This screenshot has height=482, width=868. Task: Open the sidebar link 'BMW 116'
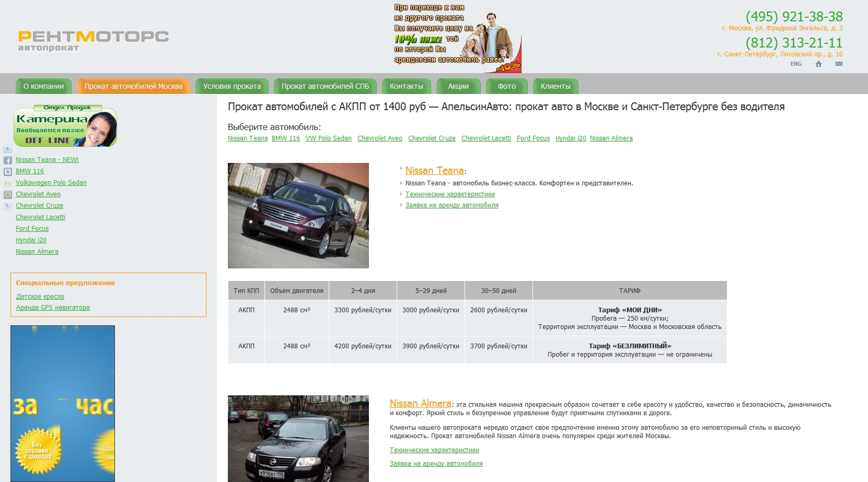click(30, 171)
